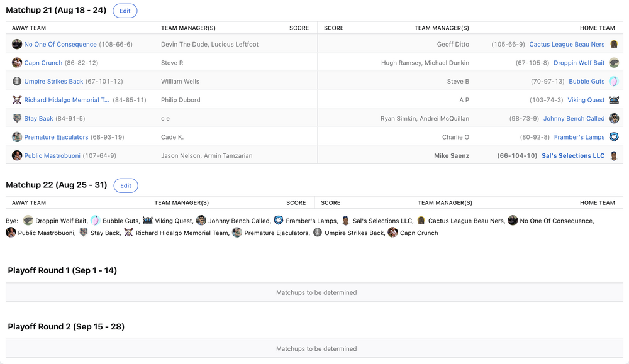Viewport: 629px width, 364px height.
Task: Click the Capn Crunch team avatar in Matchup 21
Action: click(17, 63)
